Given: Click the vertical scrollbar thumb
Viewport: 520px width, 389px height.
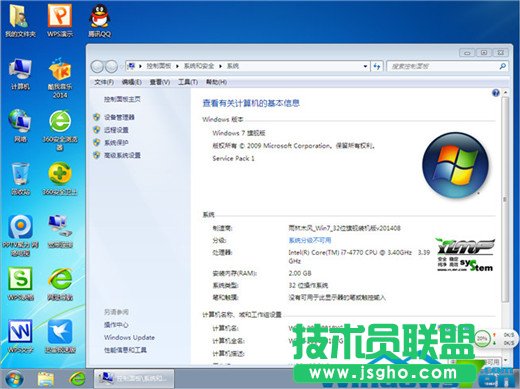Looking at the screenshot, I should [505, 200].
